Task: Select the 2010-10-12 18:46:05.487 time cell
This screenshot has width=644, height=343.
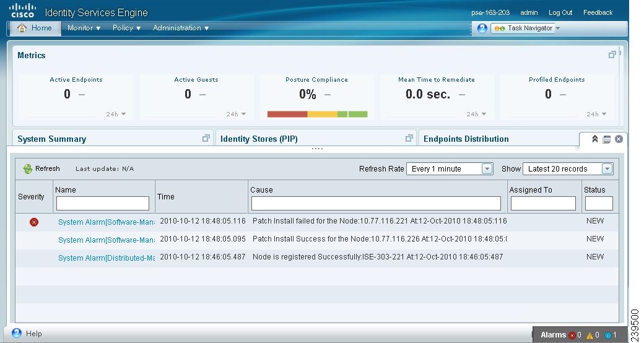Action: point(202,257)
